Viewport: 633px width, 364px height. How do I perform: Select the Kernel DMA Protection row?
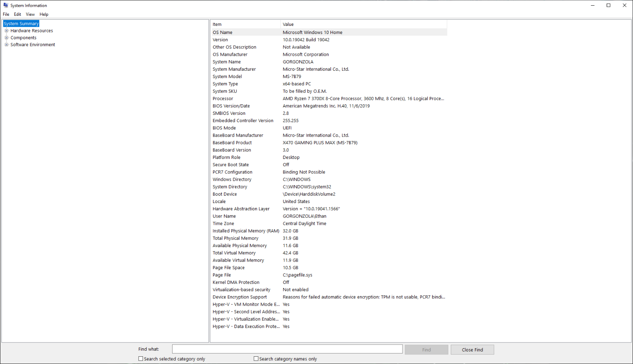[x=329, y=282]
